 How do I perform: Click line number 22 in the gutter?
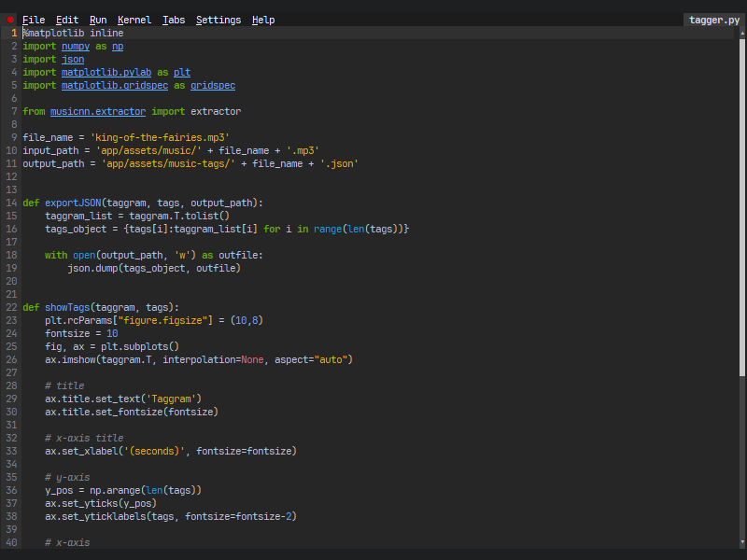11,307
